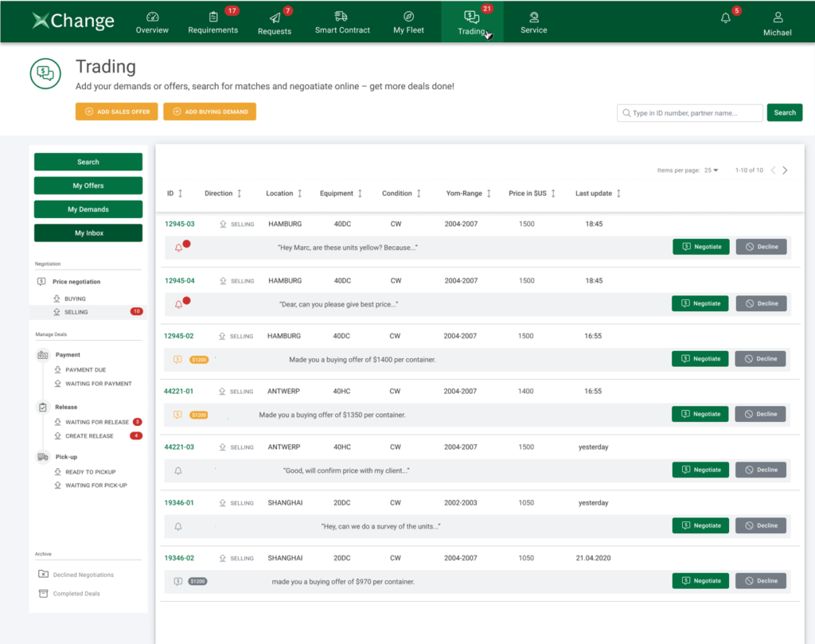
Task: Open the items per page dropdown
Action: pos(711,170)
